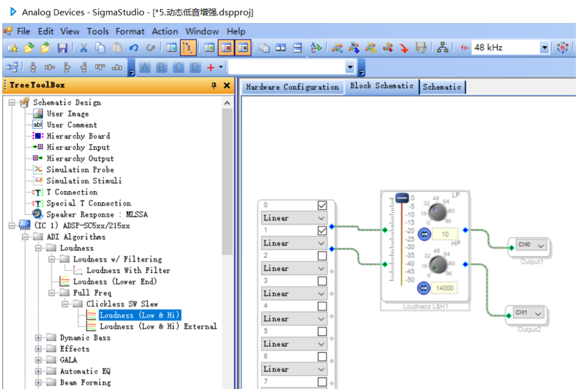Select Loudness With Filter tree item
Screen dimensions: 588x389
click(x=128, y=270)
